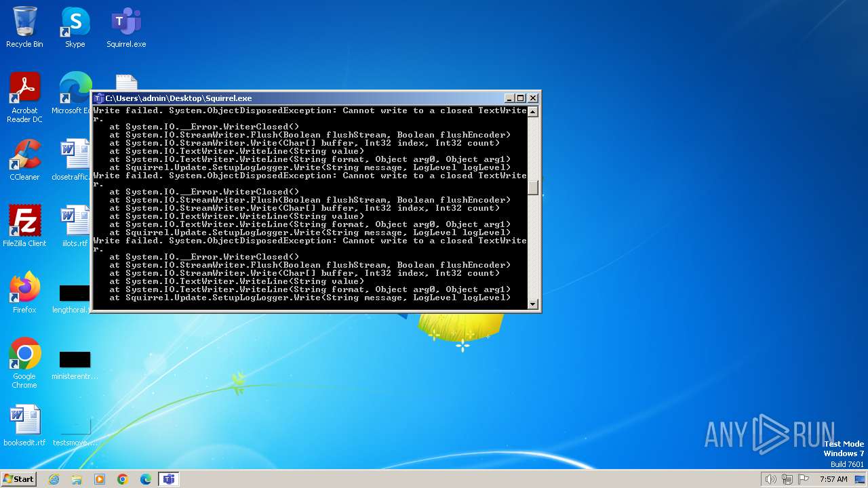The height and width of the screenshot is (488, 868).
Task: Open Windows Explorer from the taskbar
Action: [77, 479]
